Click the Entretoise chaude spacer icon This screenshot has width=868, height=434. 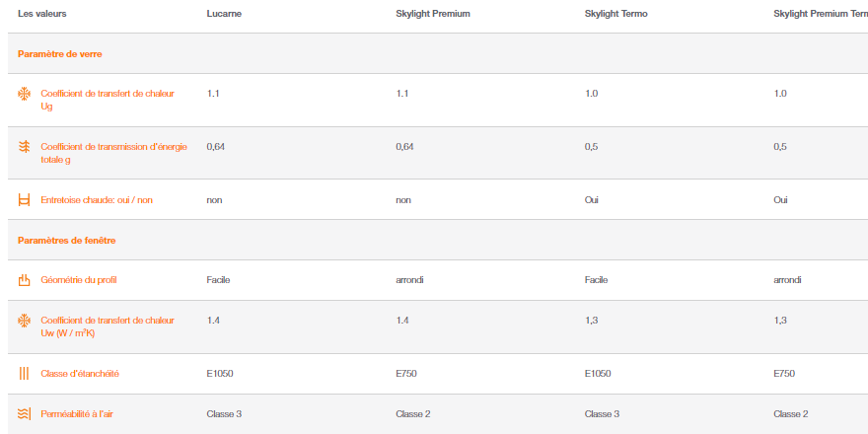[x=24, y=200]
